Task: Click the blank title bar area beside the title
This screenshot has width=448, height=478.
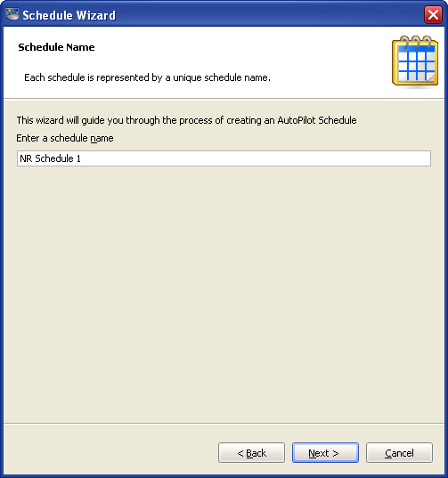Action: tap(268, 14)
